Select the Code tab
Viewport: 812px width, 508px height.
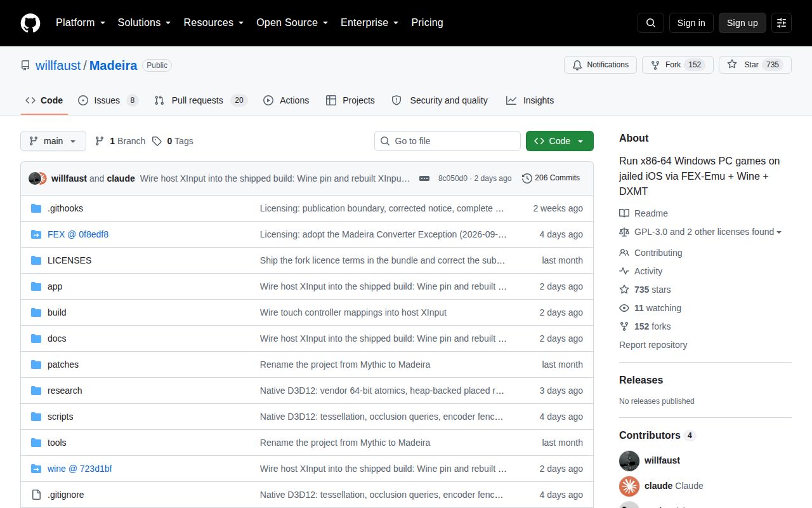click(x=44, y=100)
